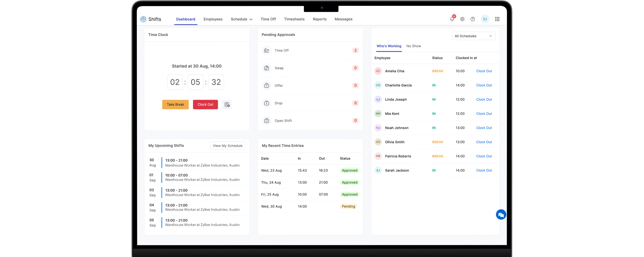The width and height of the screenshot is (644, 257).
Task: Click the Time Off approvals plane icon
Action: [266, 50]
